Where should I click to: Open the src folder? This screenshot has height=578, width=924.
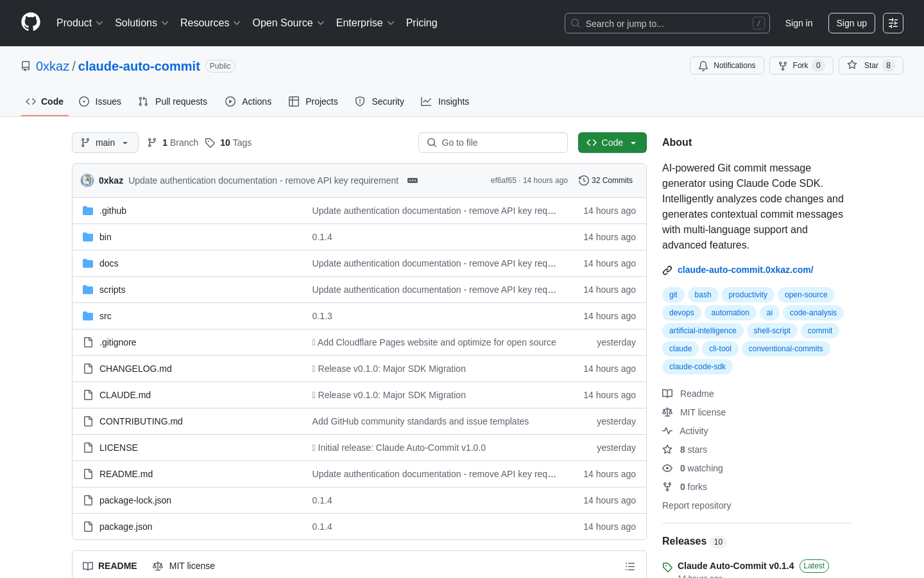(x=105, y=316)
